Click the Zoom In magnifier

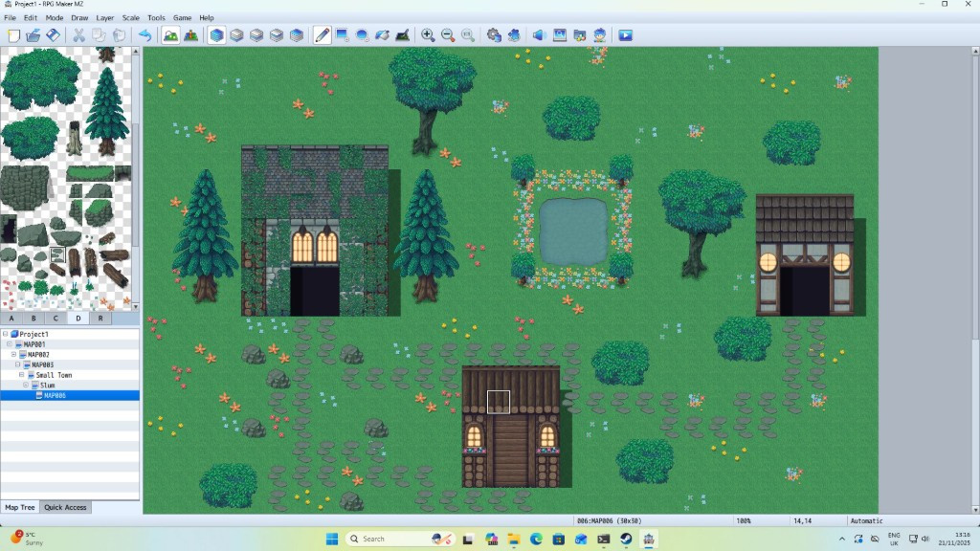pyautogui.click(x=428, y=35)
